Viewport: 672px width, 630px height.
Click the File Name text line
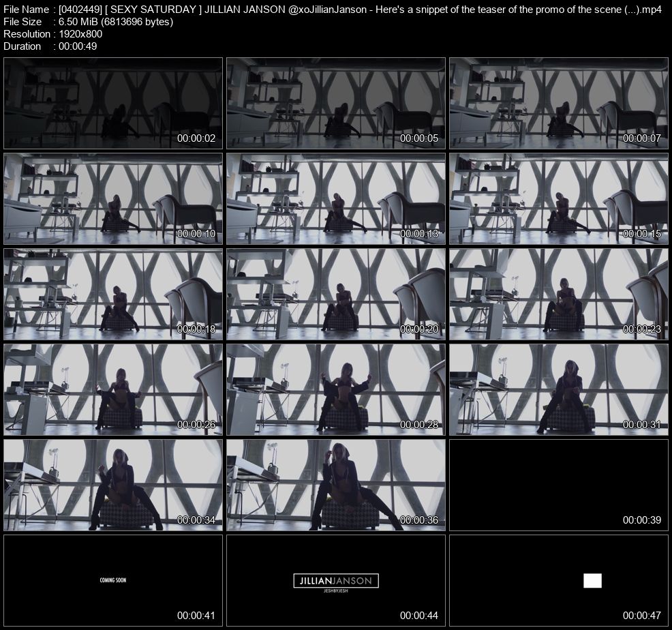point(333,9)
